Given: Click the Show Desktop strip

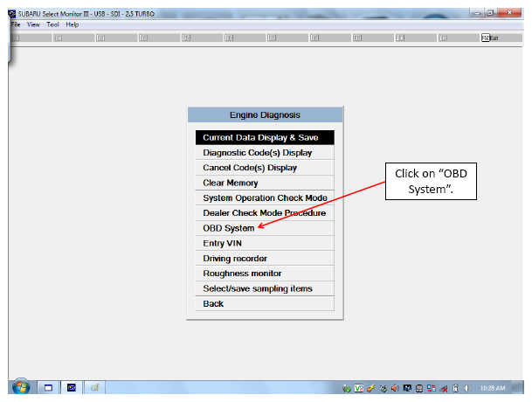Looking at the screenshot, I should click(518, 387).
